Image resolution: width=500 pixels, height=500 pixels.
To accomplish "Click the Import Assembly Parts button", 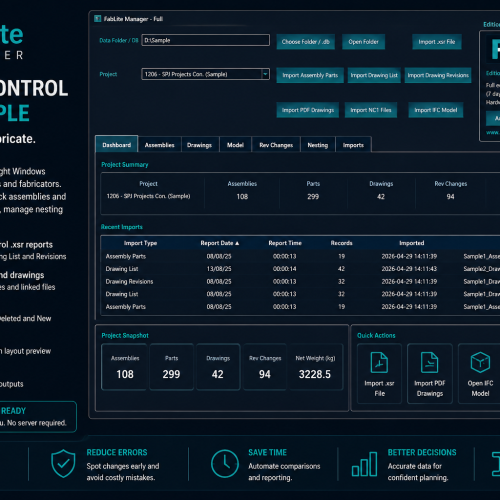I will click(x=310, y=75).
